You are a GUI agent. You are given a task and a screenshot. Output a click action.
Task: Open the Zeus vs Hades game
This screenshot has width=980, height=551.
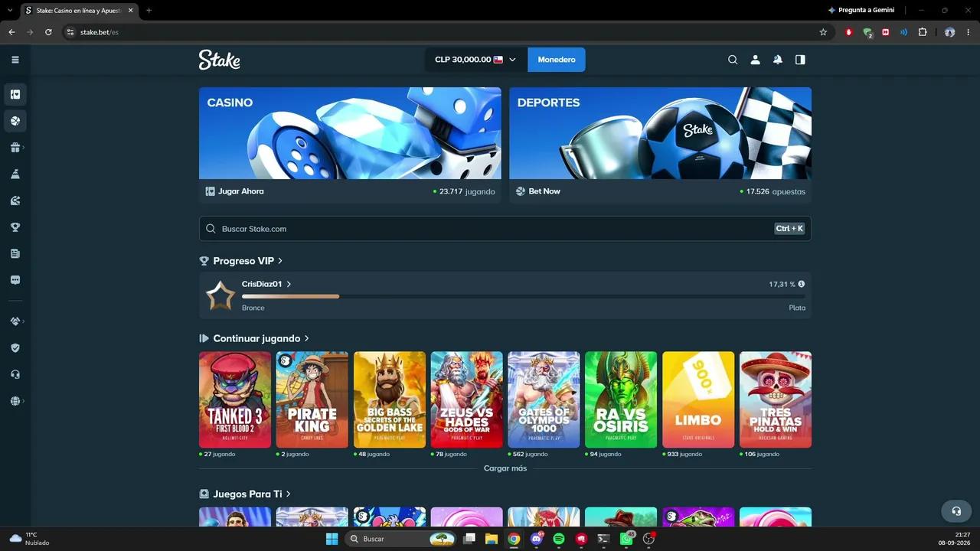[467, 399]
